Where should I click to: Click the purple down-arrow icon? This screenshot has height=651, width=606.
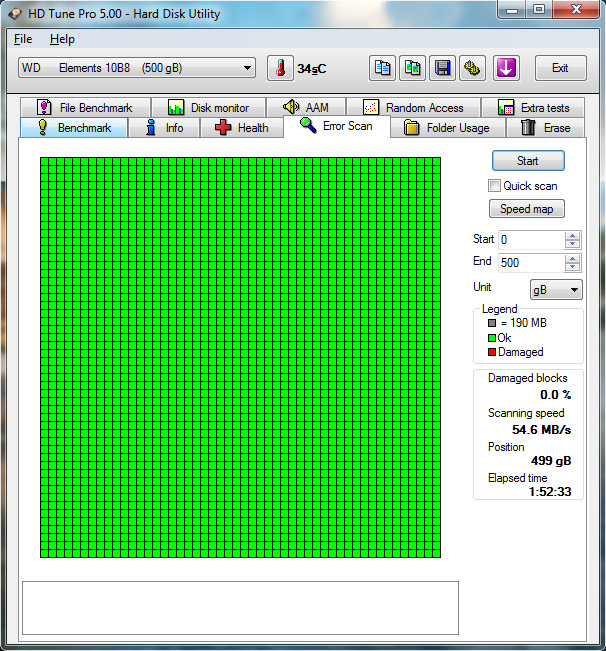(506, 68)
